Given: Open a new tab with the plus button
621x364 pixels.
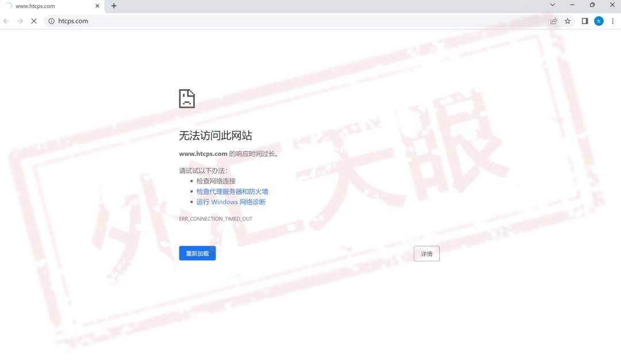Looking at the screenshot, I should (113, 6).
